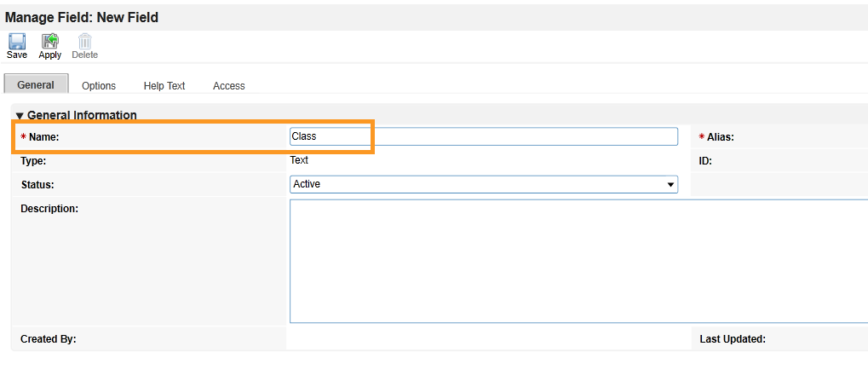Click the Status dropdown arrow
The width and height of the screenshot is (868, 375).
pos(670,184)
